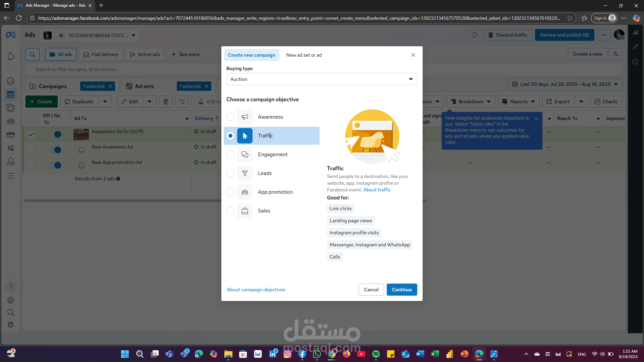Open Audiences people icon in sidebar
This screenshot has width=644, height=362.
click(x=11, y=121)
